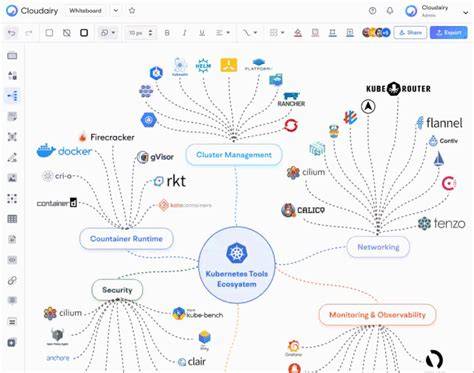Click the undo arrow icon
Image resolution: width=474 pixels, height=373 pixels.
[12, 33]
